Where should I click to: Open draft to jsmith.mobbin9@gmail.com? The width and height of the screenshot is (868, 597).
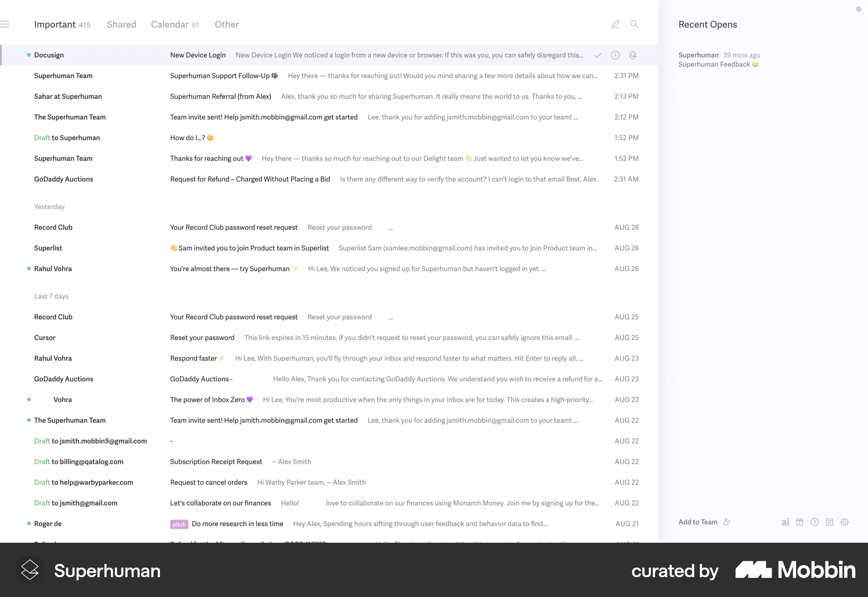(x=330, y=441)
